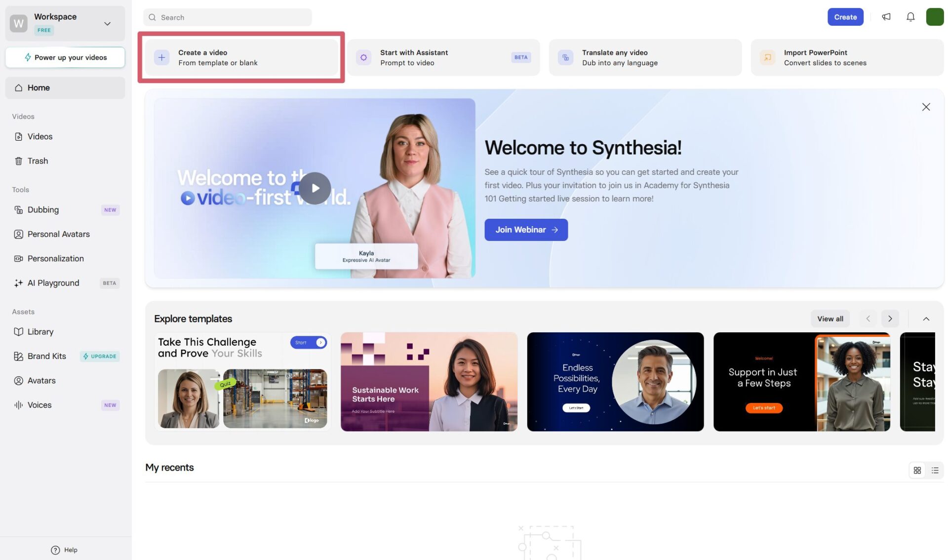This screenshot has width=948, height=560.
Task: Click the megaphone announcements icon
Action: (x=886, y=17)
